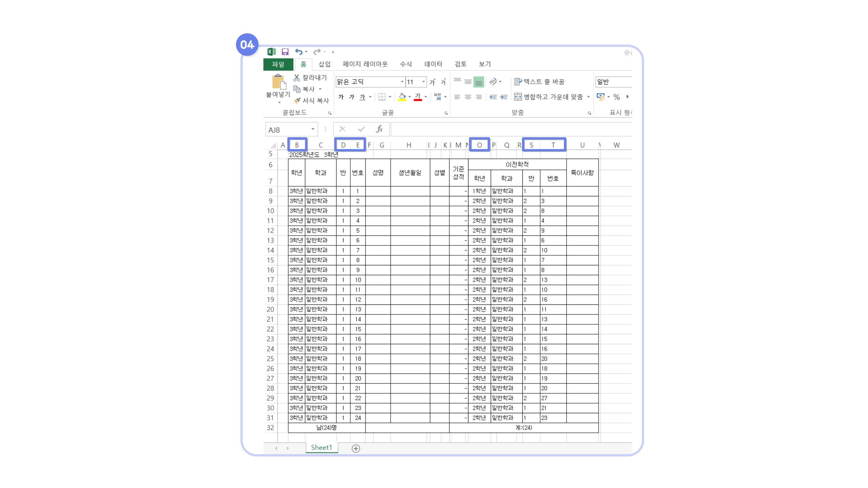This screenshot has height=488, width=868.
Task: Toggle italic 가 formatting
Action: click(x=351, y=97)
